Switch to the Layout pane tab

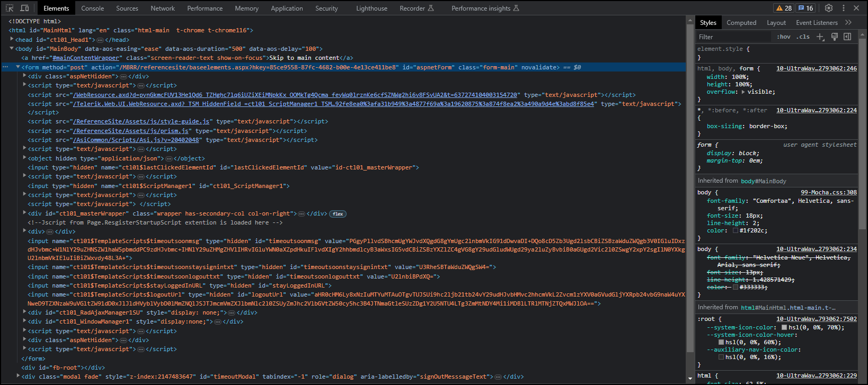click(776, 22)
